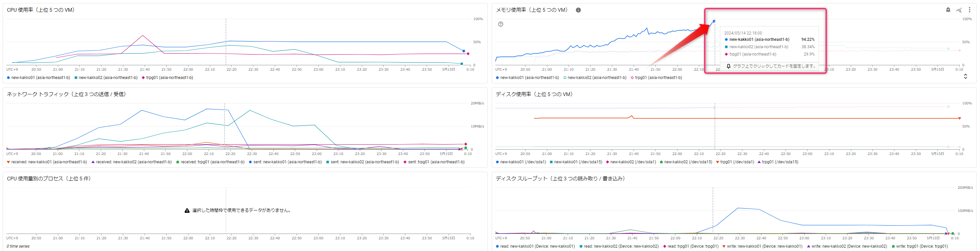Click the info icon beside メモリ使用率 title
Screen dimensions: 980x251
(x=578, y=10)
